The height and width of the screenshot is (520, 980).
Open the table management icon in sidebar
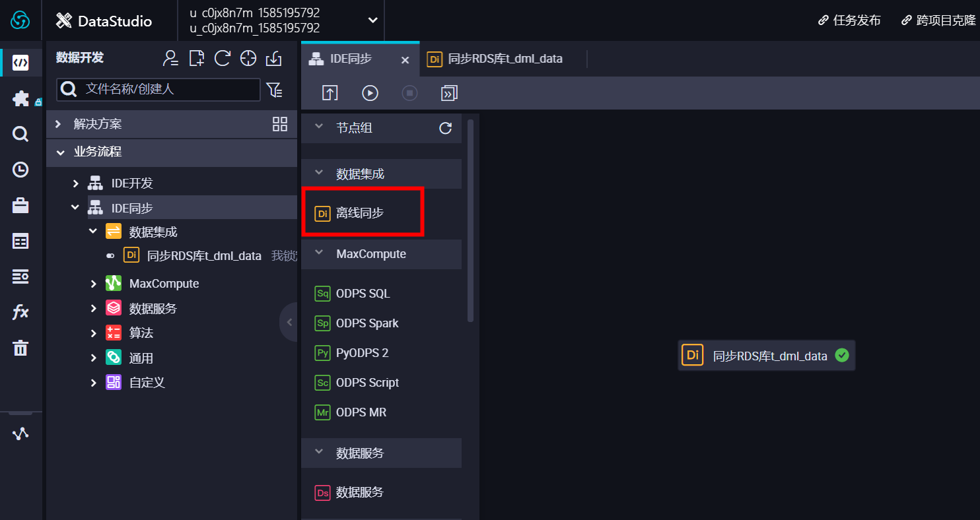[x=20, y=241]
